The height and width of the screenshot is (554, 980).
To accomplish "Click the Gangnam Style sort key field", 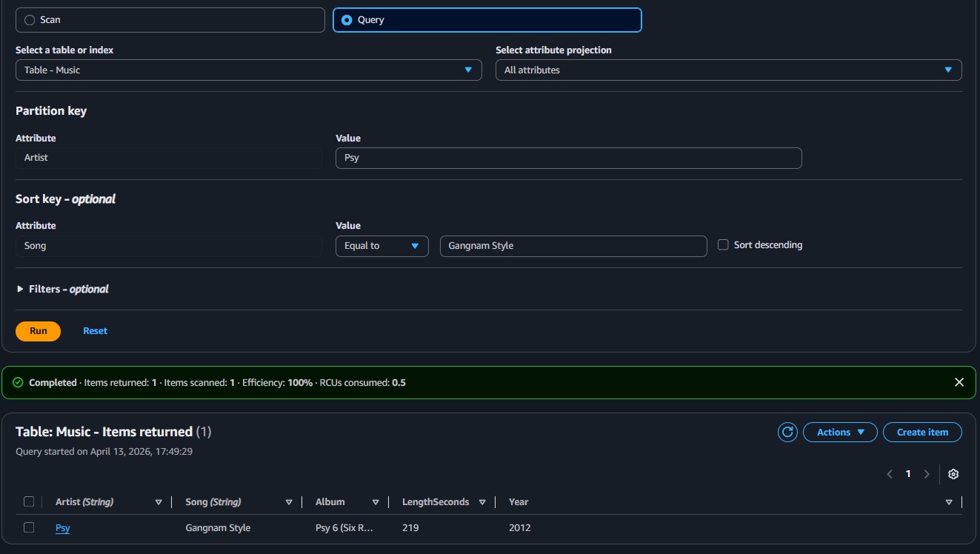I will [573, 246].
